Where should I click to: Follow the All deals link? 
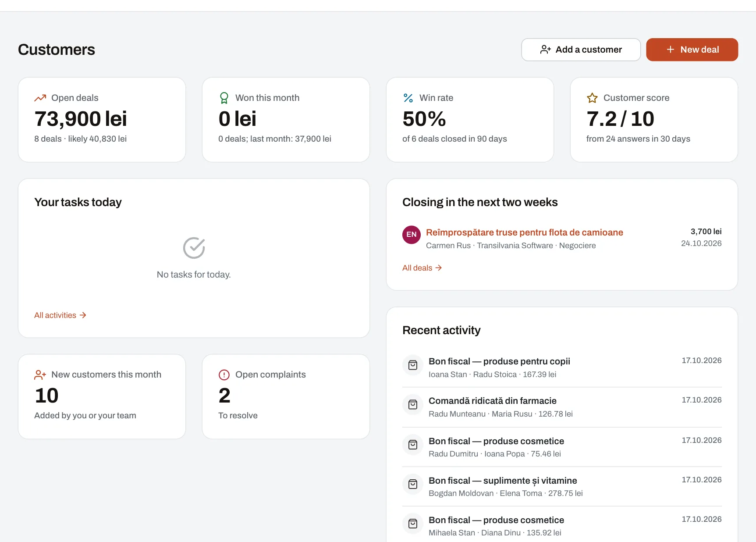click(422, 268)
